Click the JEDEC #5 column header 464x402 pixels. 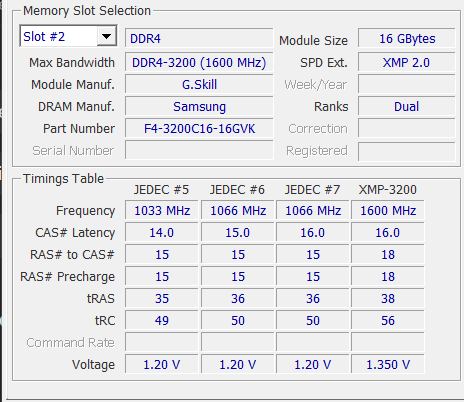161,189
